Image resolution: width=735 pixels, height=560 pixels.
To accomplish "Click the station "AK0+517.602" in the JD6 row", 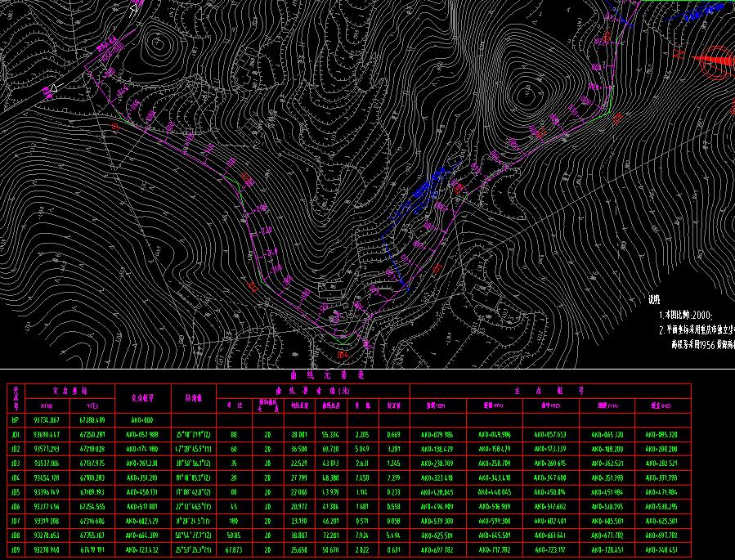I will (550, 507).
